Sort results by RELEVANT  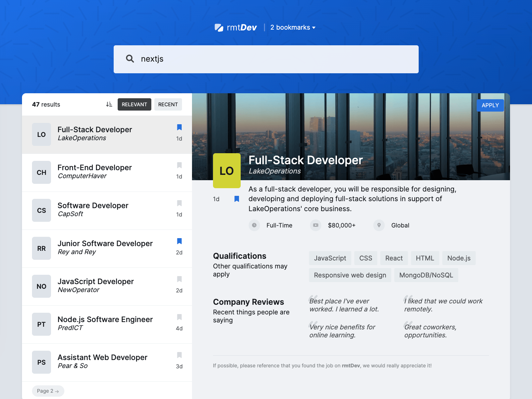(x=134, y=104)
